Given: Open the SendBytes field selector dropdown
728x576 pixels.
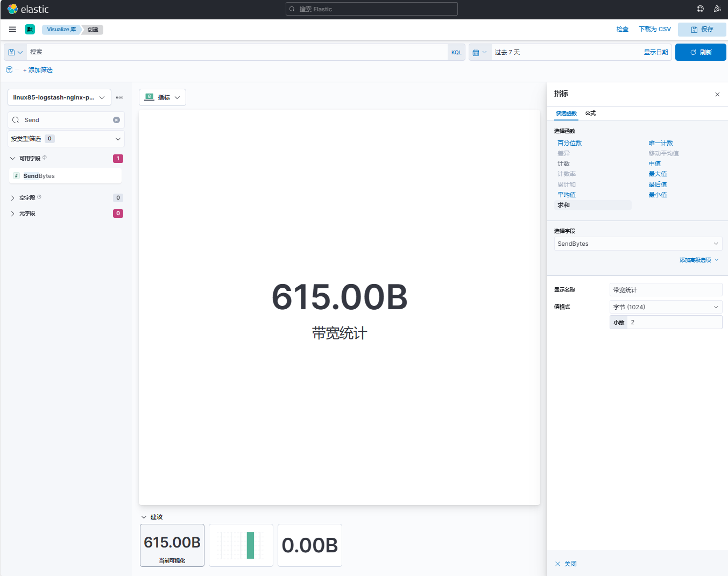Looking at the screenshot, I should [x=638, y=244].
